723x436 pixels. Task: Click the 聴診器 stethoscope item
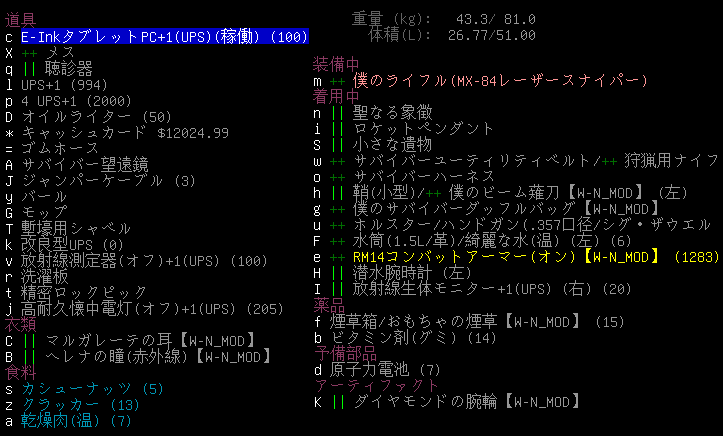tap(70, 68)
